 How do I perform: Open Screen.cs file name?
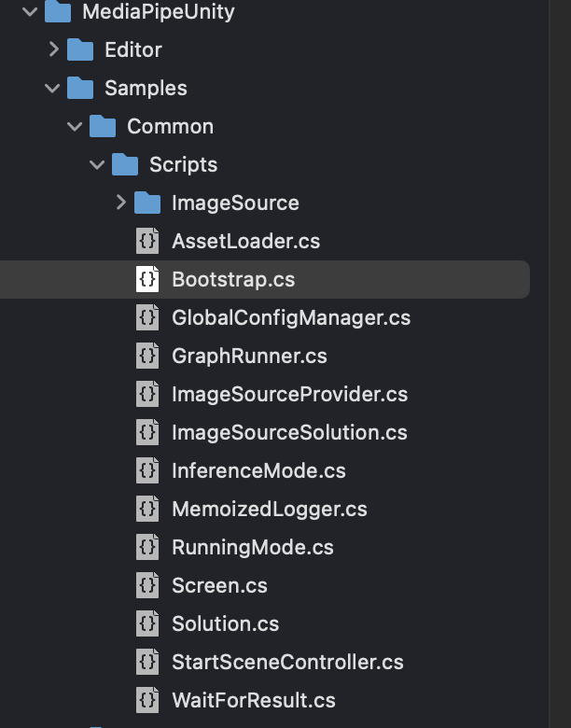219,585
